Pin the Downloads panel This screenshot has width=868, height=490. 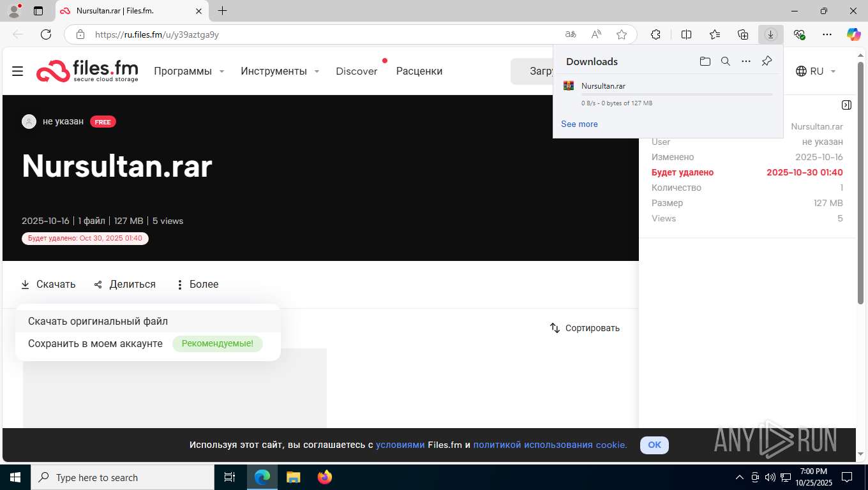767,61
